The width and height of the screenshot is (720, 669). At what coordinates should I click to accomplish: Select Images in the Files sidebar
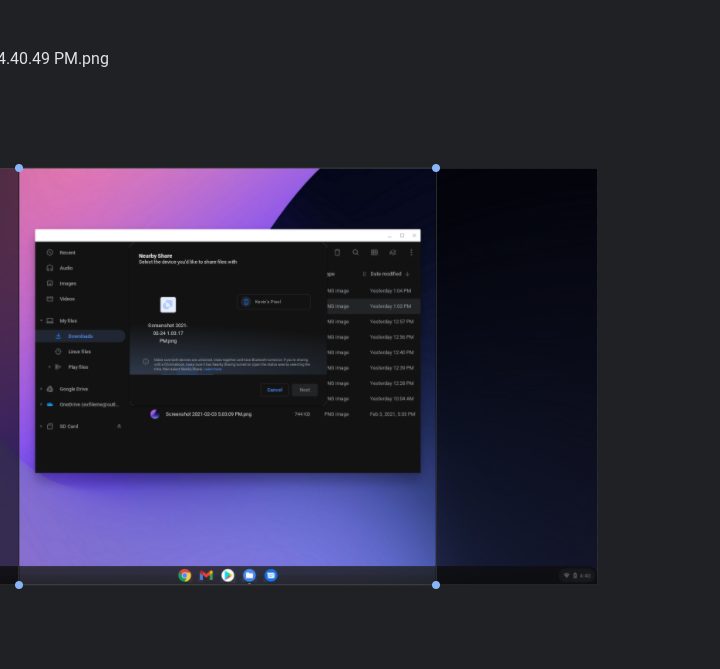pyautogui.click(x=68, y=283)
